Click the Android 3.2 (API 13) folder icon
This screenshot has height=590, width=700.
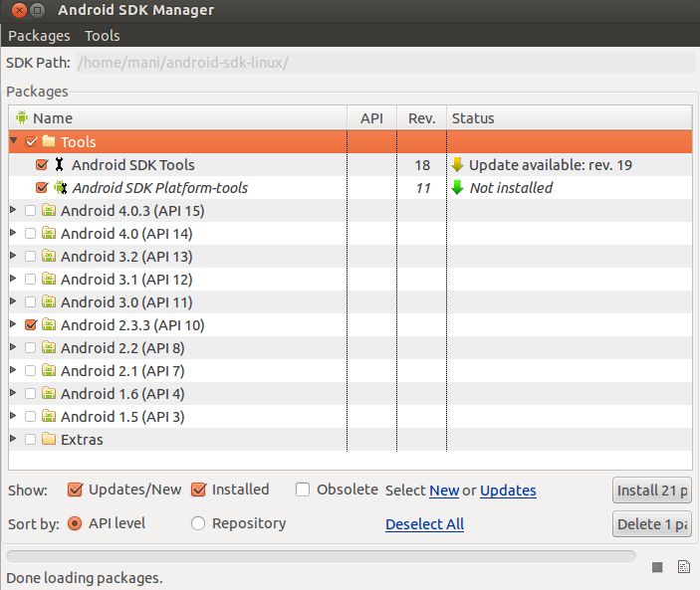pyautogui.click(x=49, y=256)
